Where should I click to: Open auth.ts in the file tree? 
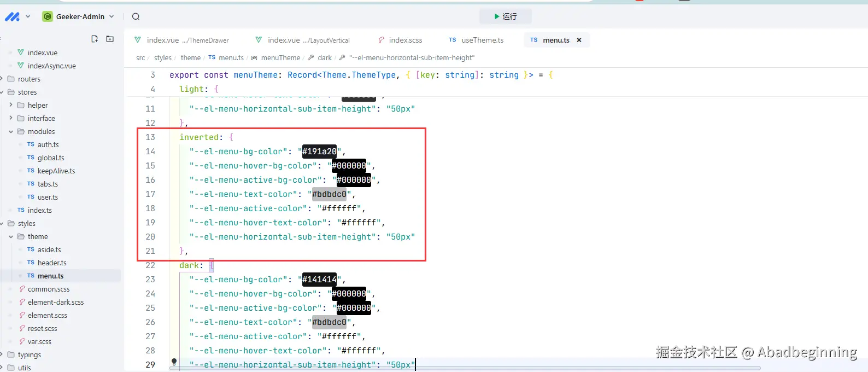(x=48, y=144)
